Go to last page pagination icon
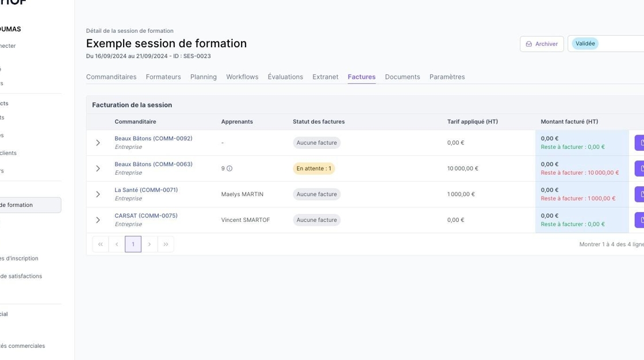The width and height of the screenshot is (644, 360). click(166, 244)
